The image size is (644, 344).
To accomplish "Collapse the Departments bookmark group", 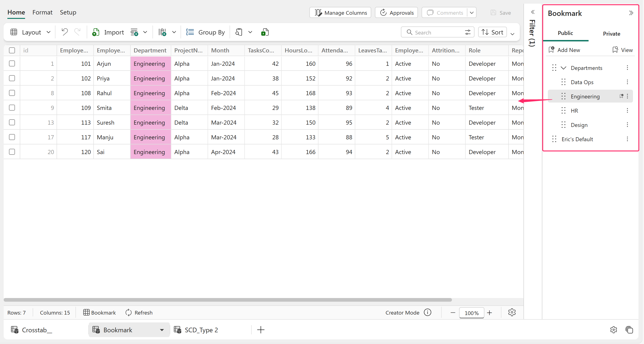I will pos(563,68).
